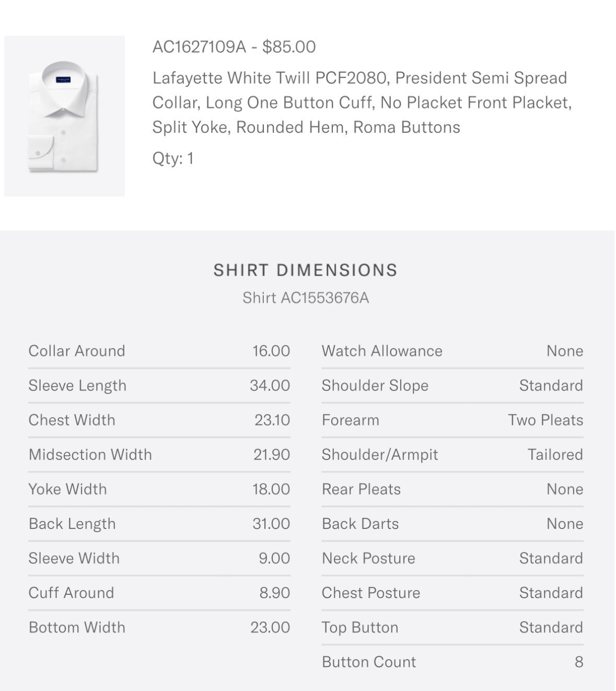The image size is (616, 691).
Task: Select the Watch Allowance None value
Action: (x=565, y=351)
